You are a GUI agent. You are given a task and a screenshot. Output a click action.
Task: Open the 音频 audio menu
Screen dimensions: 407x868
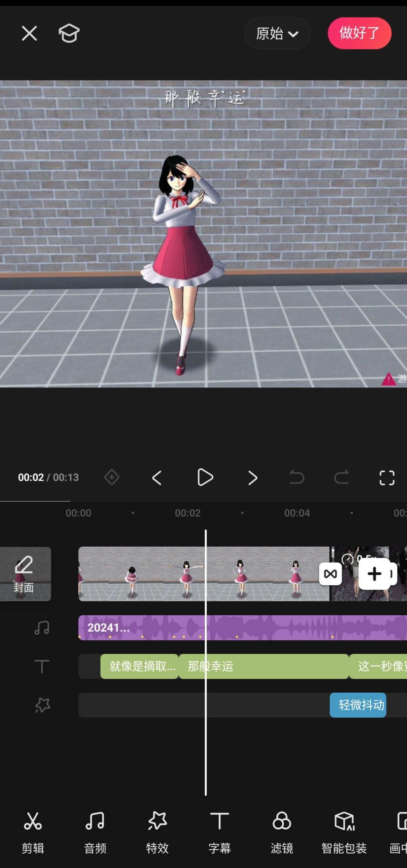click(x=95, y=832)
